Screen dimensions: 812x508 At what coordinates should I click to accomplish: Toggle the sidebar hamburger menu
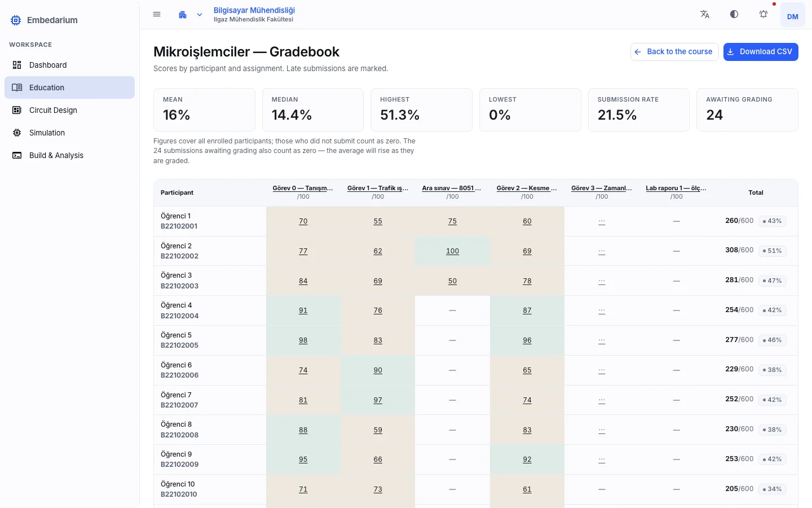coord(157,15)
